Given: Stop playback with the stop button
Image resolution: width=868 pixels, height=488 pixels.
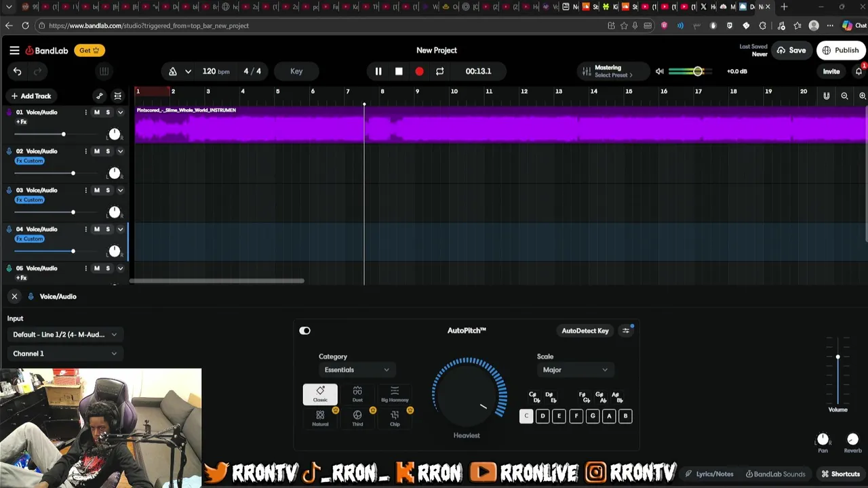Looking at the screenshot, I should pos(399,71).
